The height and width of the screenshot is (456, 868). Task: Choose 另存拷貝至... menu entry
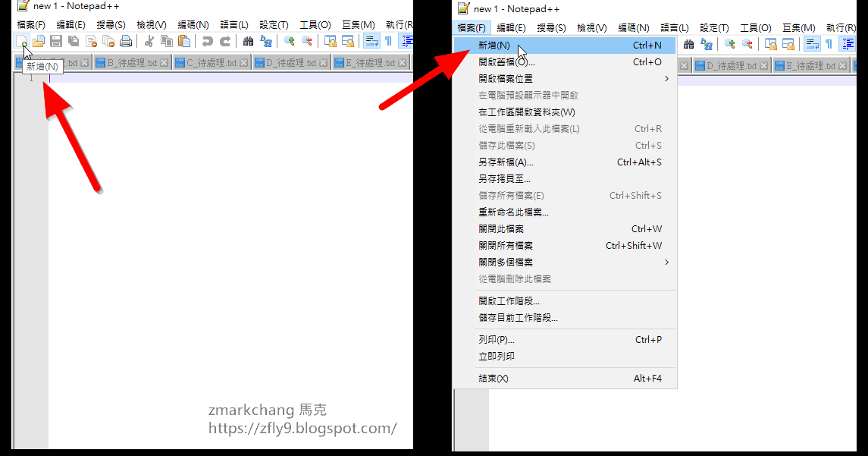[x=565, y=179]
